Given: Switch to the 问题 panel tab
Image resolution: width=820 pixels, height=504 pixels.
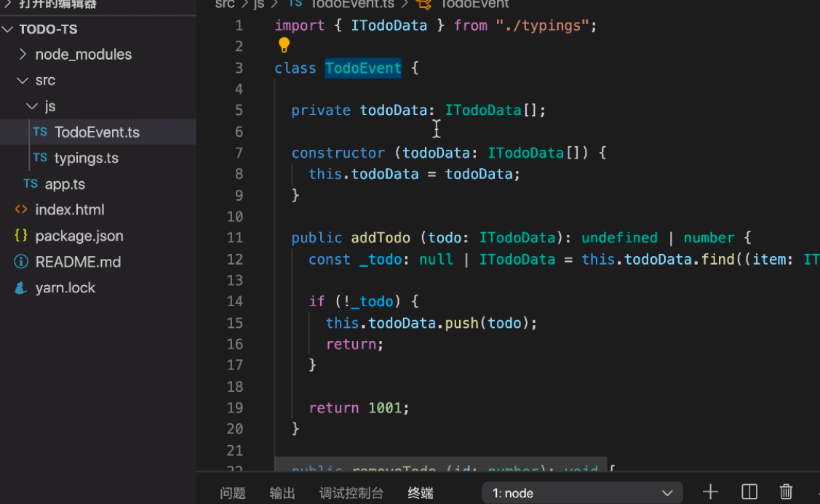Looking at the screenshot, I should click(232, 492).
